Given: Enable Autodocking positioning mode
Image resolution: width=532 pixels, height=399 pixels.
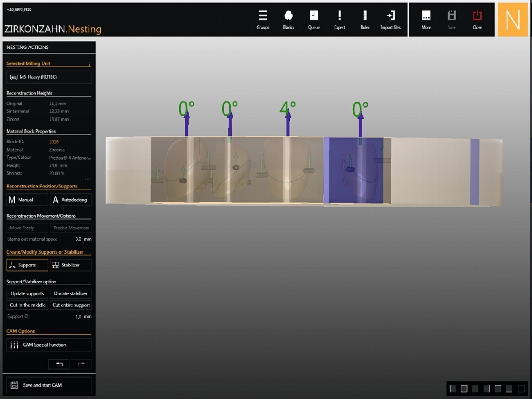Looking at the screenshot, I should point(71,200).
